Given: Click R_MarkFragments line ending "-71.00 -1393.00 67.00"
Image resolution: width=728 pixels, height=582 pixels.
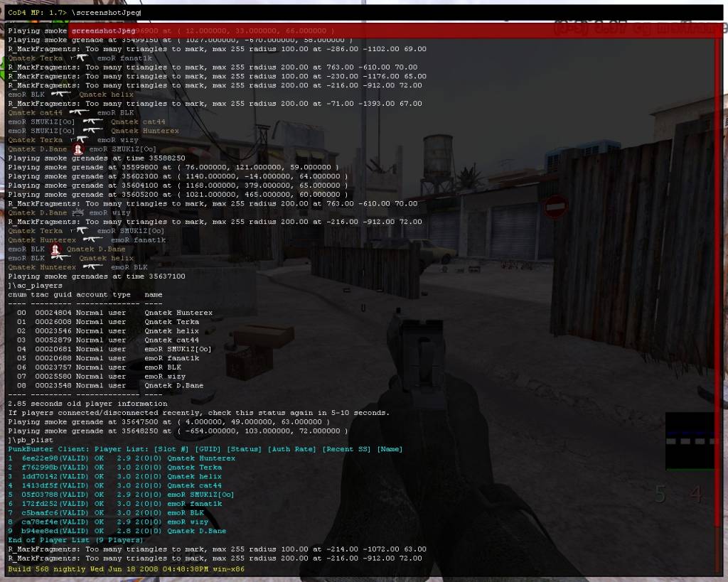Looking at the screenshot, I should (215, 104).
